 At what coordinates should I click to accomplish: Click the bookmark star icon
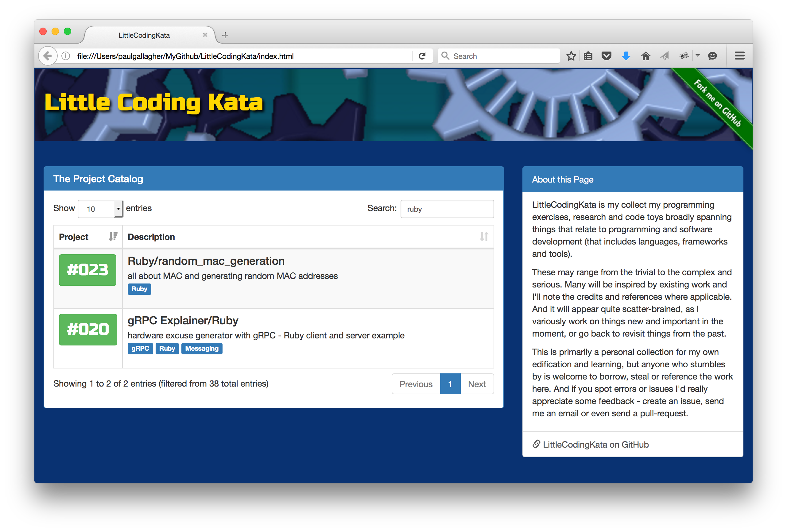571,56
